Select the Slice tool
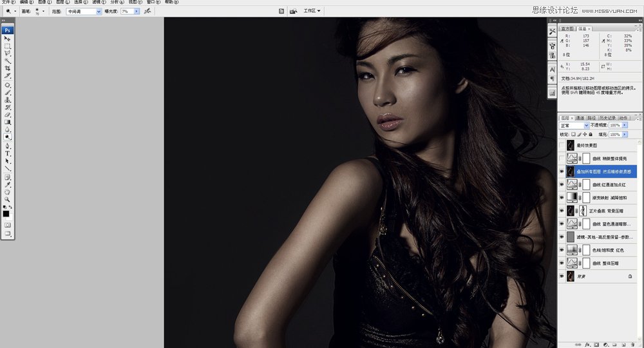This screenshot has width=644, height=348. coord(7,75)
